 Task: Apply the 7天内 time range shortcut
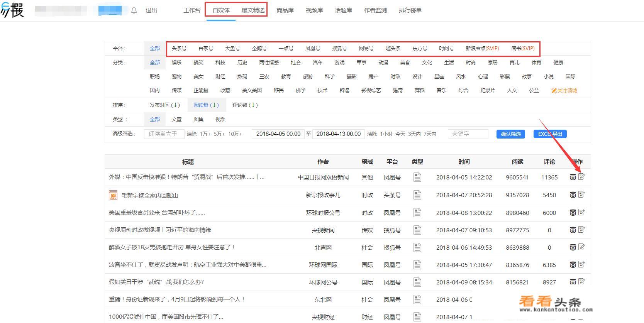coord(430,134)
